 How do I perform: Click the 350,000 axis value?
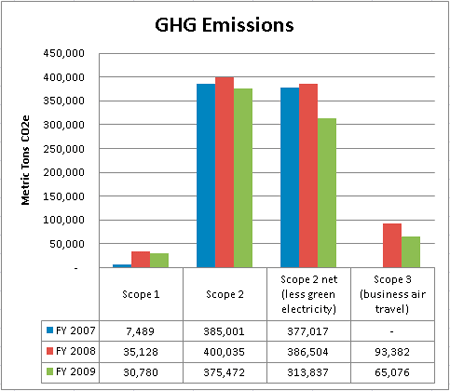pyautogui.click(x=64, y=101)
